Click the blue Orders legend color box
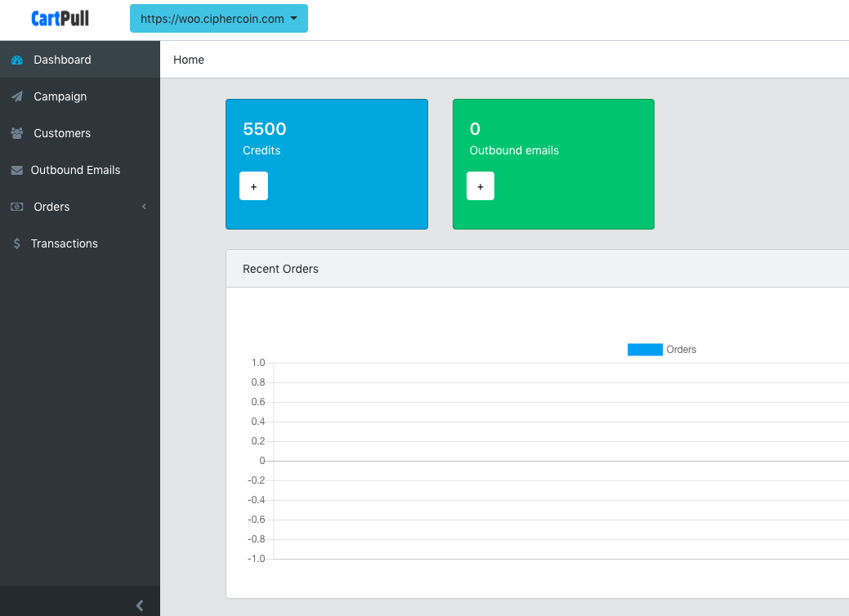This screenshot has width=849, height=616. [x=645, y=350]
